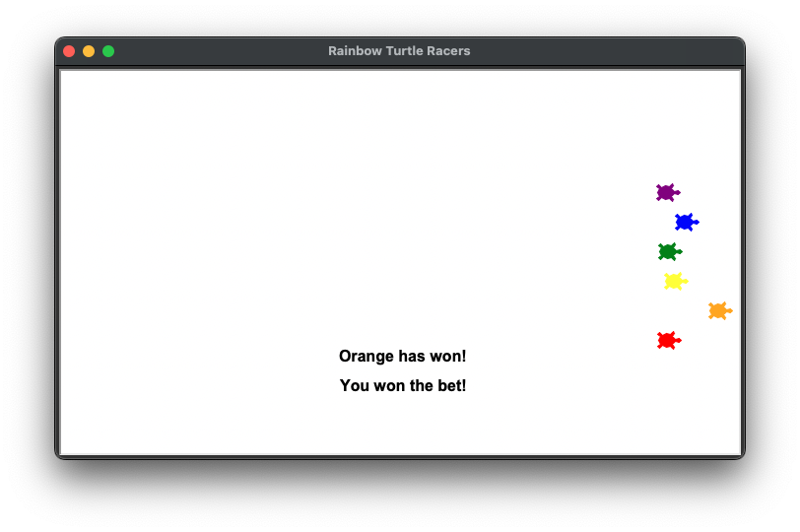
Task: Click the "You won the bet!" message
Action: tap(403, 385)
